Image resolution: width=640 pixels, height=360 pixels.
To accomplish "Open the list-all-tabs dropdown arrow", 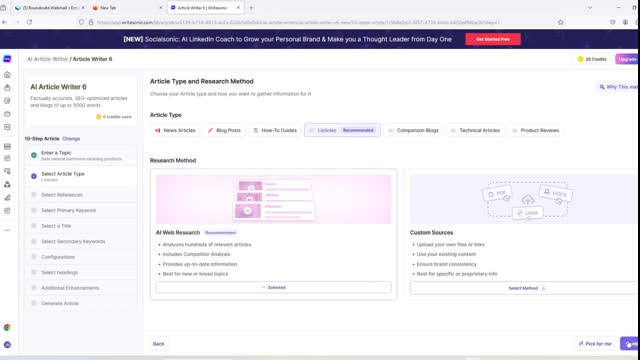I will 589,8.
